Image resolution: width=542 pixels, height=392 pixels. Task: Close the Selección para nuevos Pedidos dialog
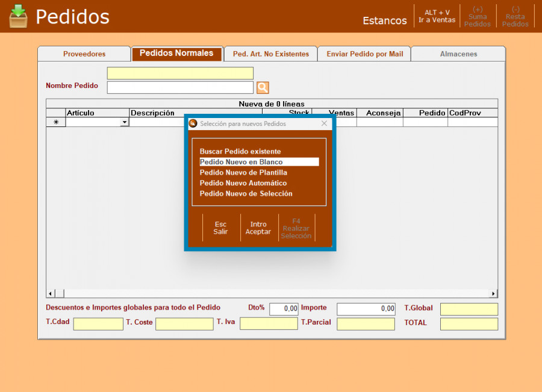pyautogui.click(x=324, y=123)
